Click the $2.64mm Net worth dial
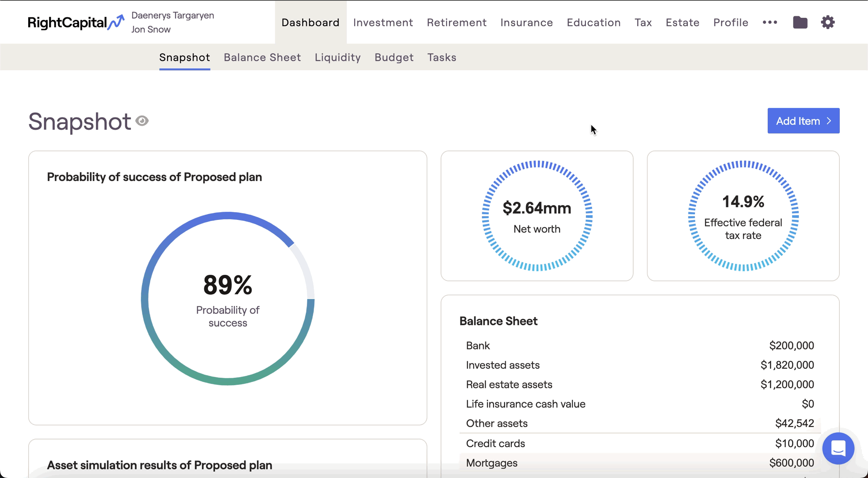The height and width of the screenshot is (478, 868). point(537,216)
